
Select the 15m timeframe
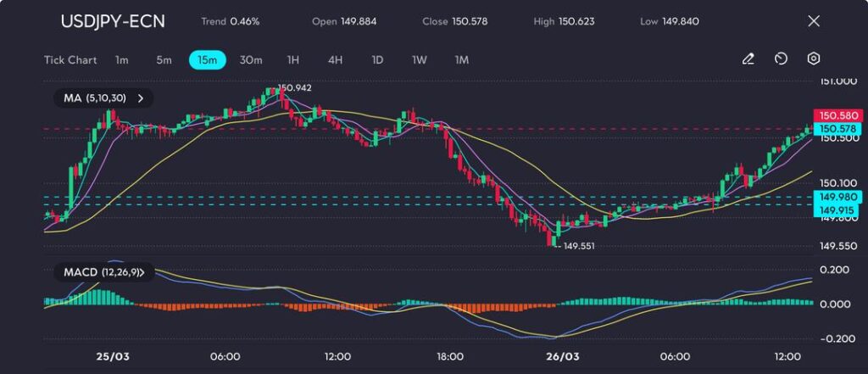[207, 60]
